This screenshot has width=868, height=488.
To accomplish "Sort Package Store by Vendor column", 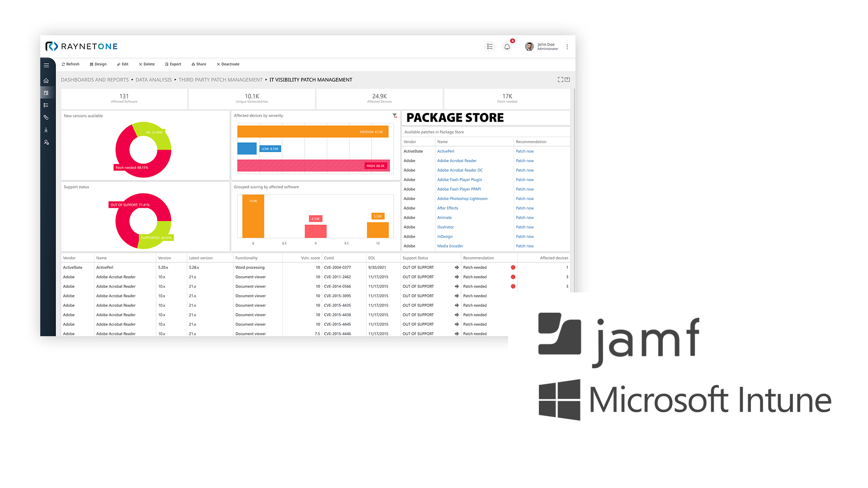I will tap(410, 142).
